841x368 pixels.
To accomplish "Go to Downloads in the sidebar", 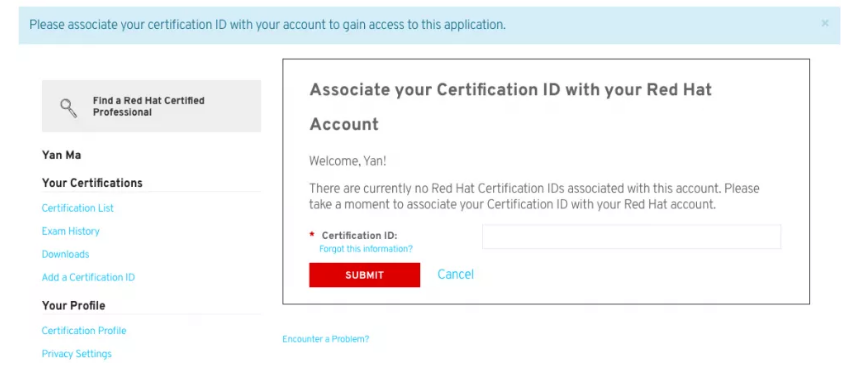I will tap(65, 254).
